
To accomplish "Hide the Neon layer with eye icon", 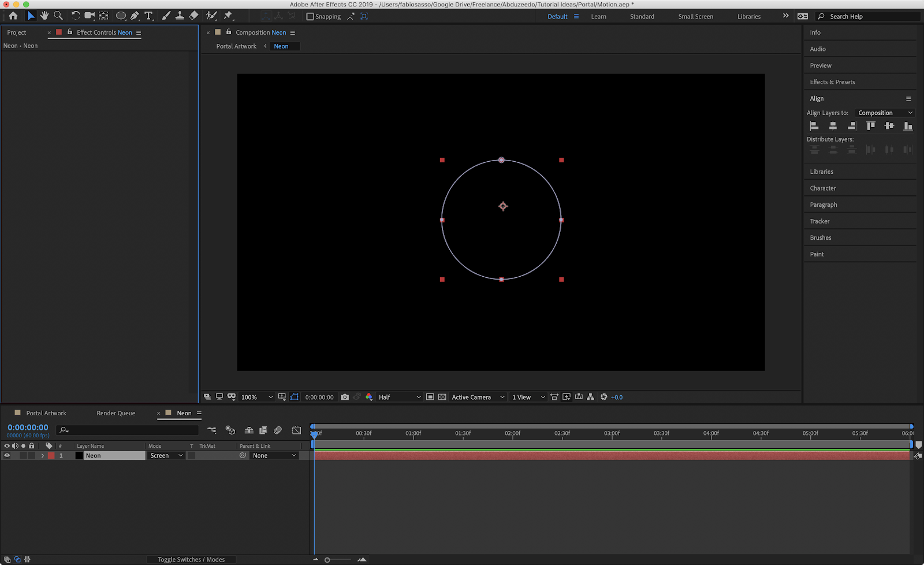I will (x=7, y=455).
